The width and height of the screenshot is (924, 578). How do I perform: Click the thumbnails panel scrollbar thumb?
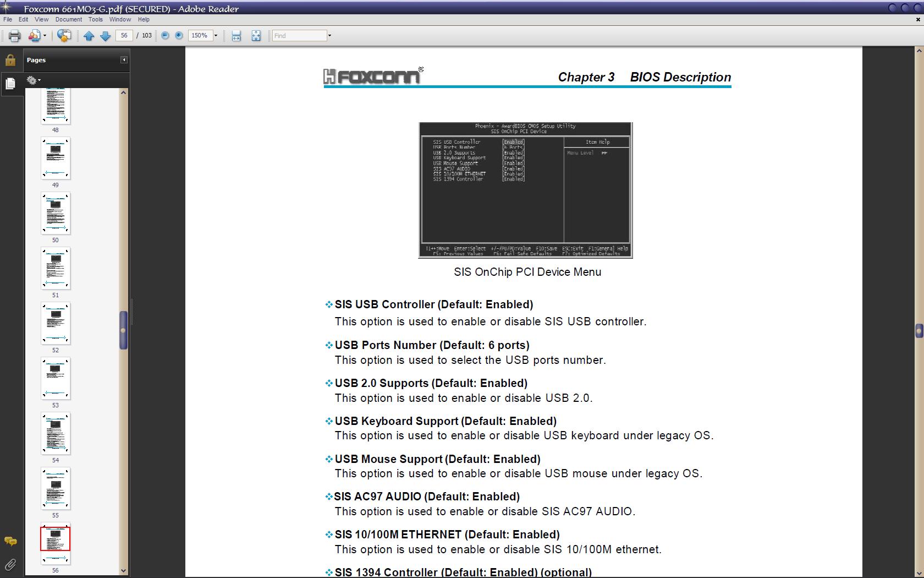pos(123,330)
